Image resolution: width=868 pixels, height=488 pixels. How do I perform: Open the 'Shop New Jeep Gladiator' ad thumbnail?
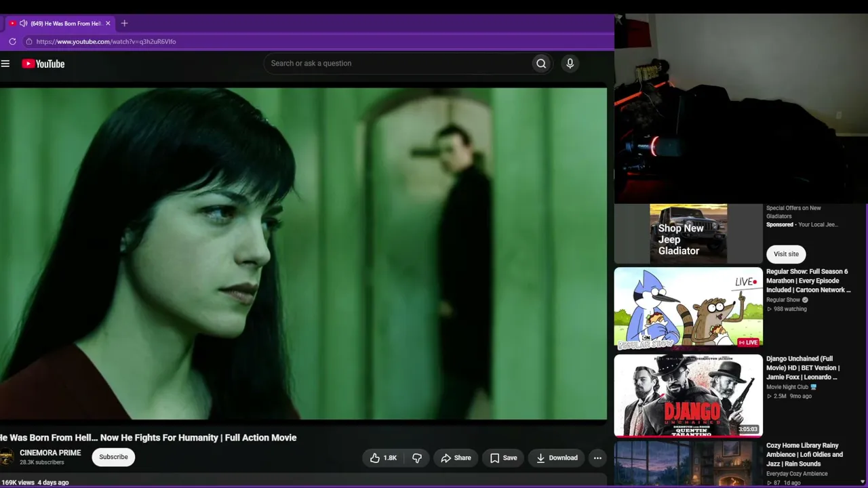click(688, 234)
